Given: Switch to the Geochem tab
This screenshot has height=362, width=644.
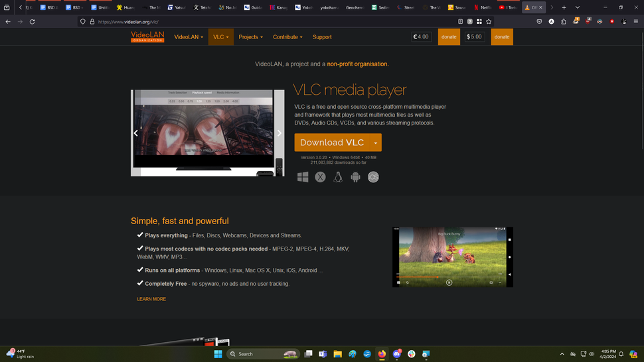Looking at the screenshot, I should click(355, 7).
